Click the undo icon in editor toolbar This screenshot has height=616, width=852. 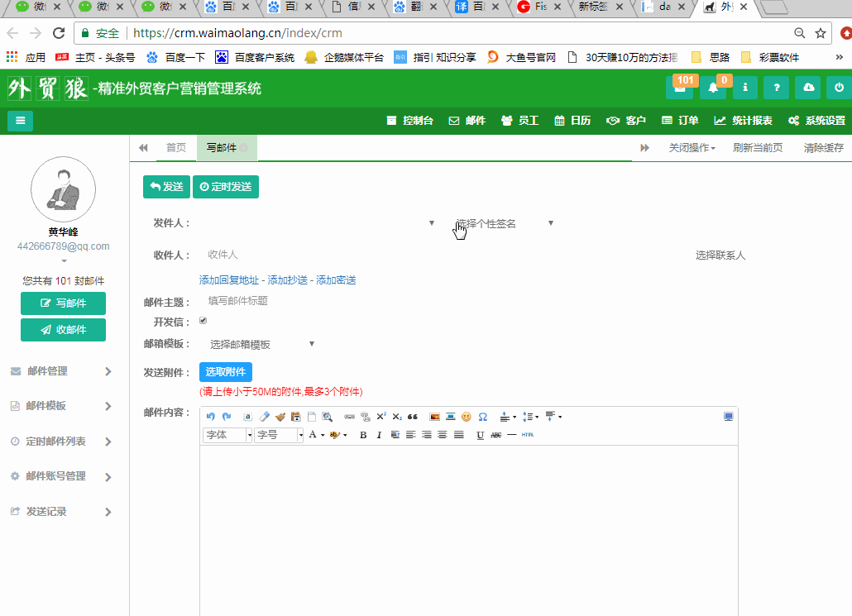[x=210, y=417]
